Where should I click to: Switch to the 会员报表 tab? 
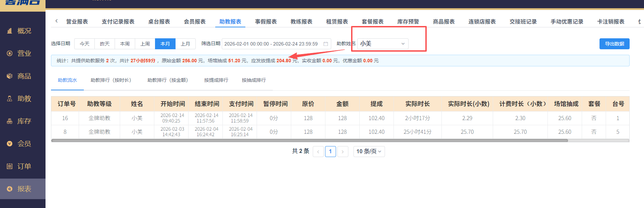(195, 22)
